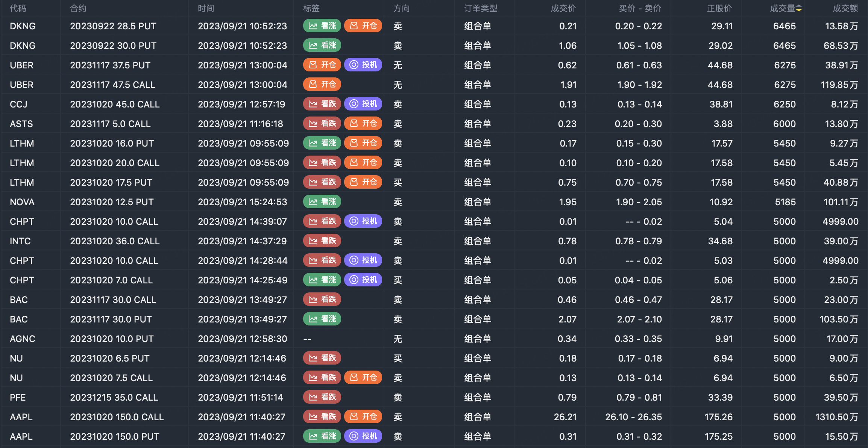Click the 方向 column header
868x448 pixels.
click(x=402, y=8)
